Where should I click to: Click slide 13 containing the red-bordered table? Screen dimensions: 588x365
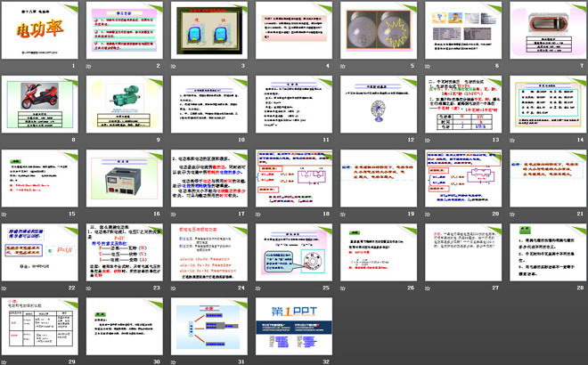[x=461, y=104]
